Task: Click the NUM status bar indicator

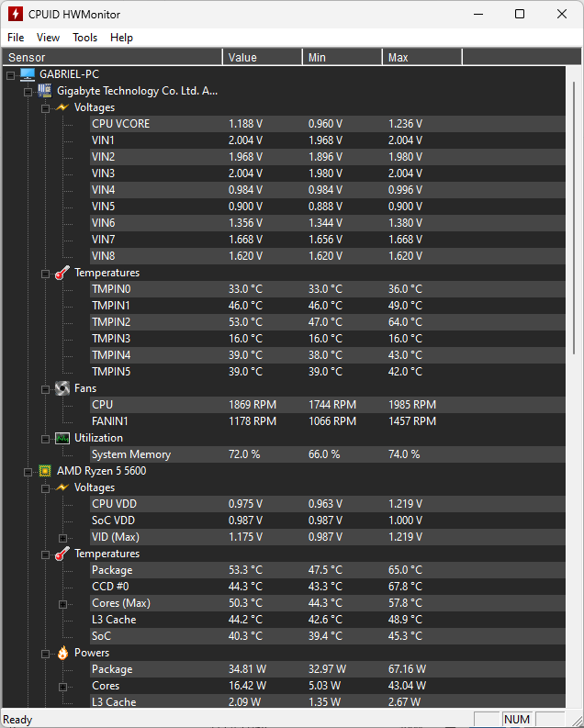Action: [517, 719]
